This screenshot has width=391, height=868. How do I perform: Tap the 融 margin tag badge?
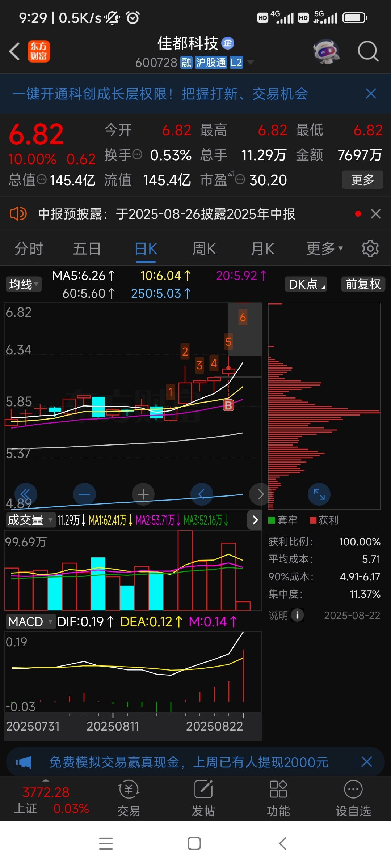(186, 63)
